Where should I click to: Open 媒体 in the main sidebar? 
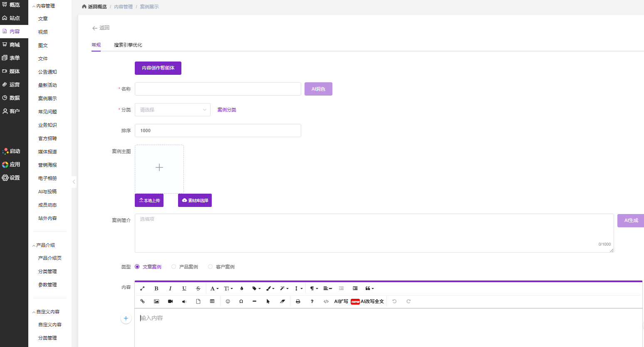click(x=14, y=71)
